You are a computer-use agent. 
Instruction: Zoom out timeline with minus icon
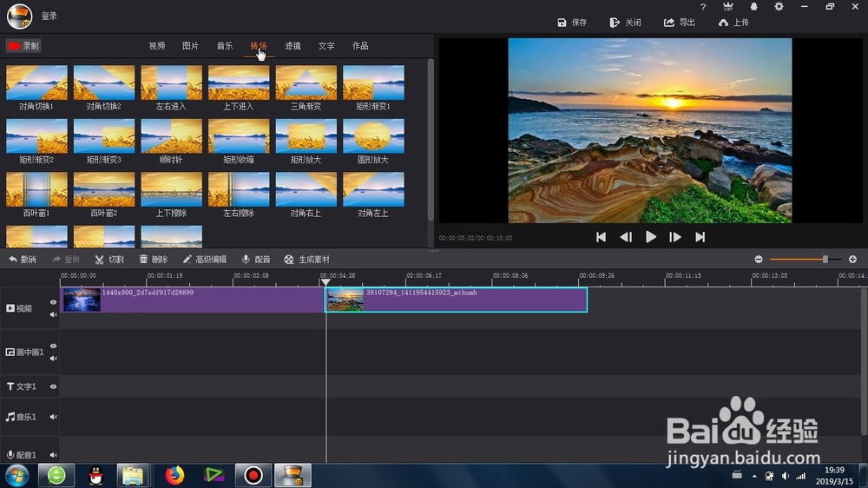click(759, 260)
